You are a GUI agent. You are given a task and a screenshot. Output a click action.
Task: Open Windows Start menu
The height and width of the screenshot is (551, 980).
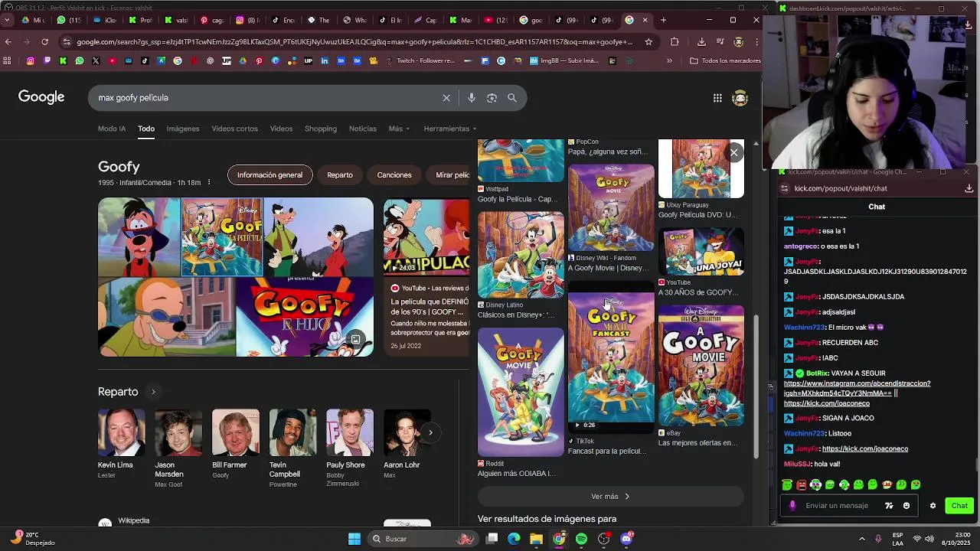tap(354, 539)
